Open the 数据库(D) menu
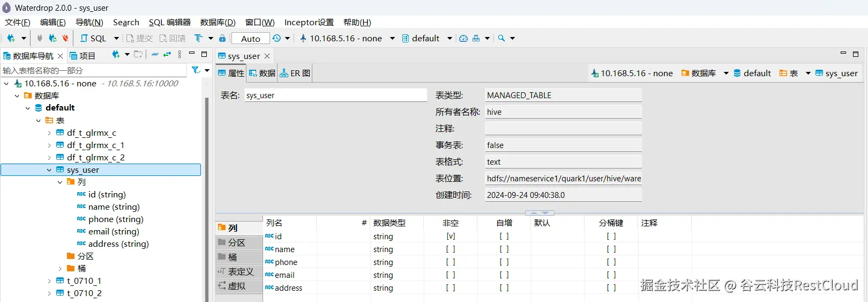This screenshot has height=302, width=868. (218, 22)
